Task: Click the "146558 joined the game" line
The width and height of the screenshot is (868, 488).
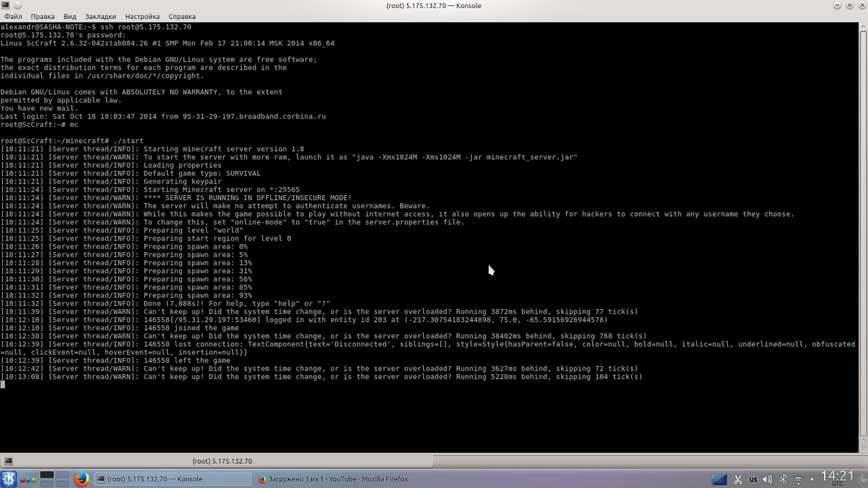Action: tap(191, 328)
